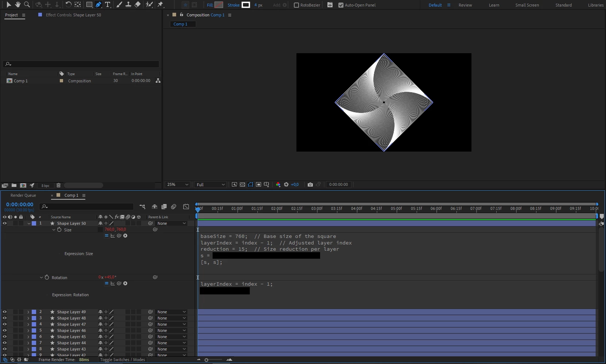This screenshot has height=364, width=606.
Task: Hide Shape Layer 49 with eye icon
Action: pos(5,312)
